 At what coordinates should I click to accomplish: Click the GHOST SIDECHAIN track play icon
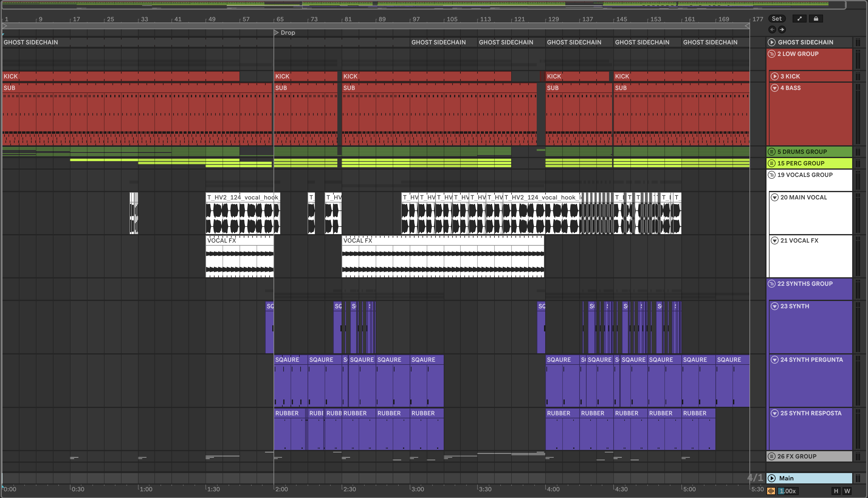tap(772, 43)
